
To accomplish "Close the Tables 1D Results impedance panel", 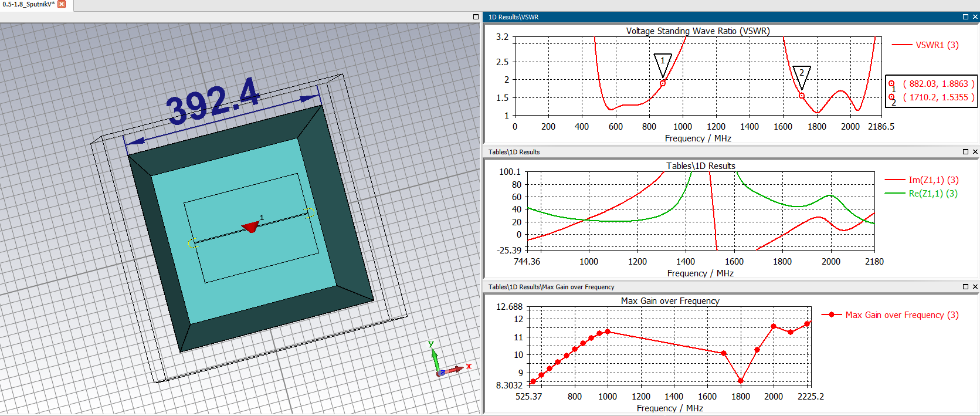I will tap(975, 152).
